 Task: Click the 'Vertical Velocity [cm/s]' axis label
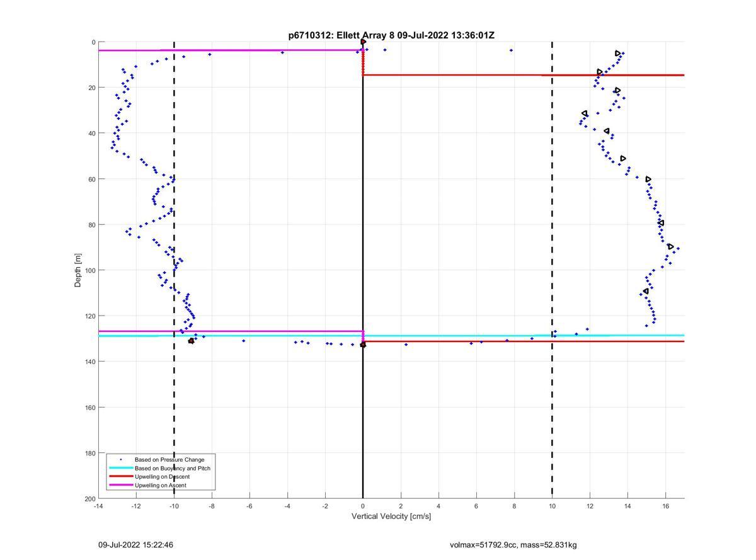click(x=391, y=517)
